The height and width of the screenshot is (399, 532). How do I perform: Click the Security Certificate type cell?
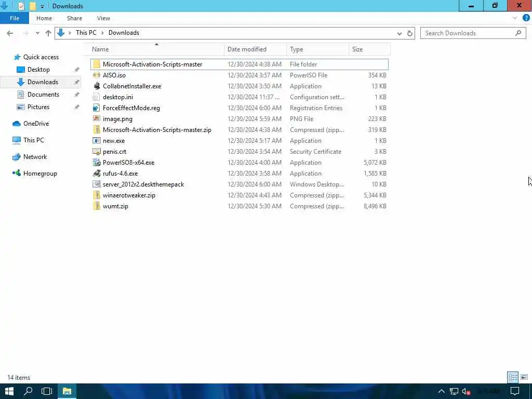coord(315,152)
